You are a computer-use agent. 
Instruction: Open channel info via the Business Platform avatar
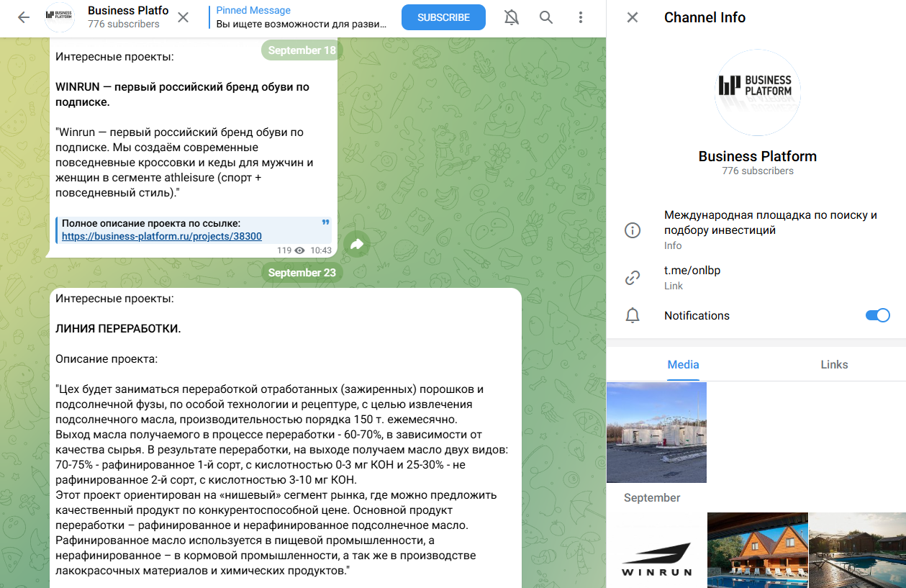(60, 17)
